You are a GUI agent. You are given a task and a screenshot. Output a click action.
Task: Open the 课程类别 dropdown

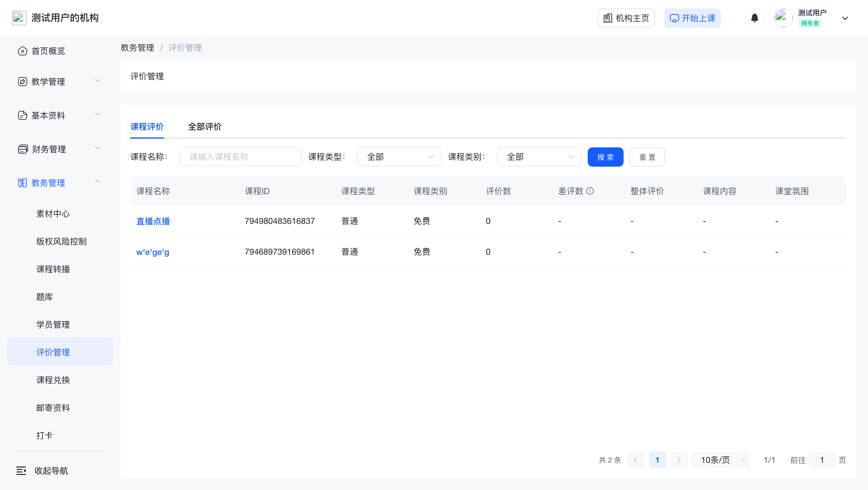point(539,157)
